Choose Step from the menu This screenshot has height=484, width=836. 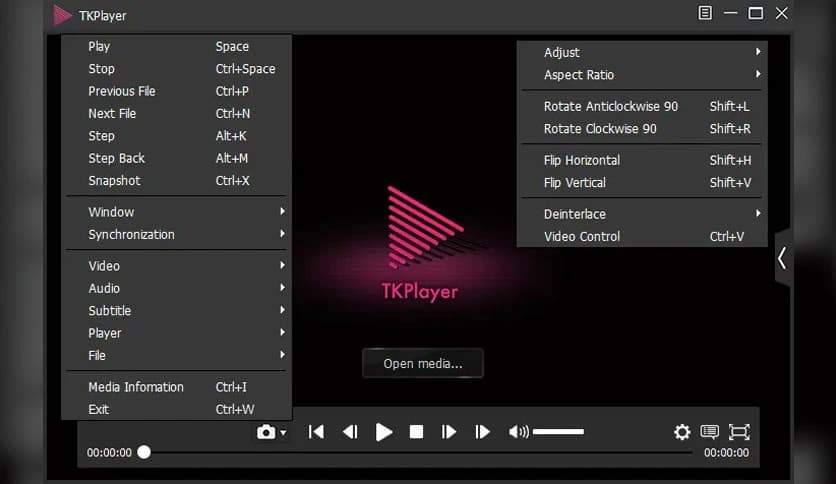pyautogui.click(x=176, y=136)
